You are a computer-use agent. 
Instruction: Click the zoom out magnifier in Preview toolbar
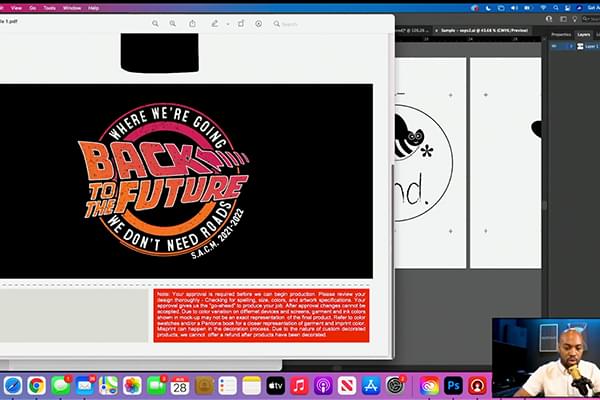point(155,23)
